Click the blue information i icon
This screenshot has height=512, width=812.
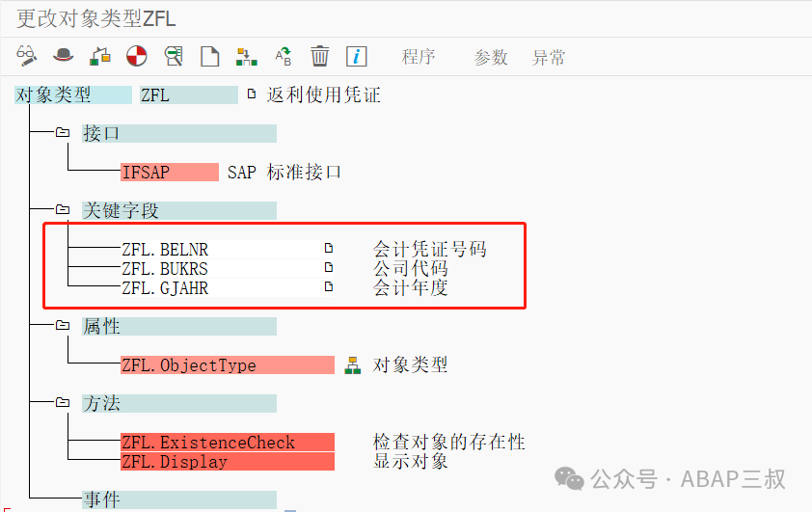356,56
